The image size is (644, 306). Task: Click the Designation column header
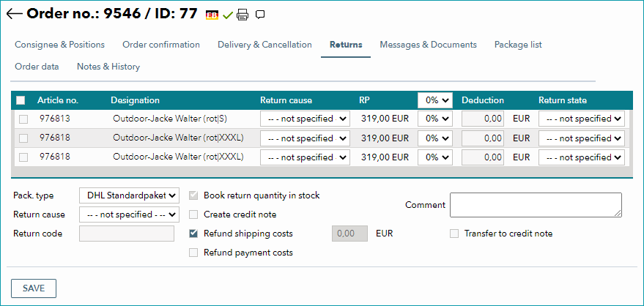135,100
